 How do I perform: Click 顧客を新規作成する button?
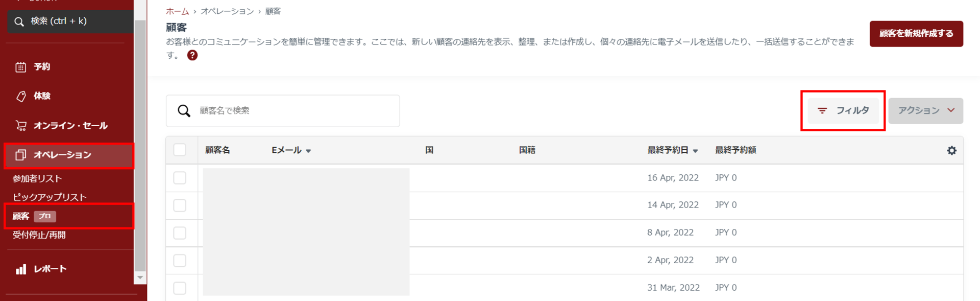coord(916,34)
